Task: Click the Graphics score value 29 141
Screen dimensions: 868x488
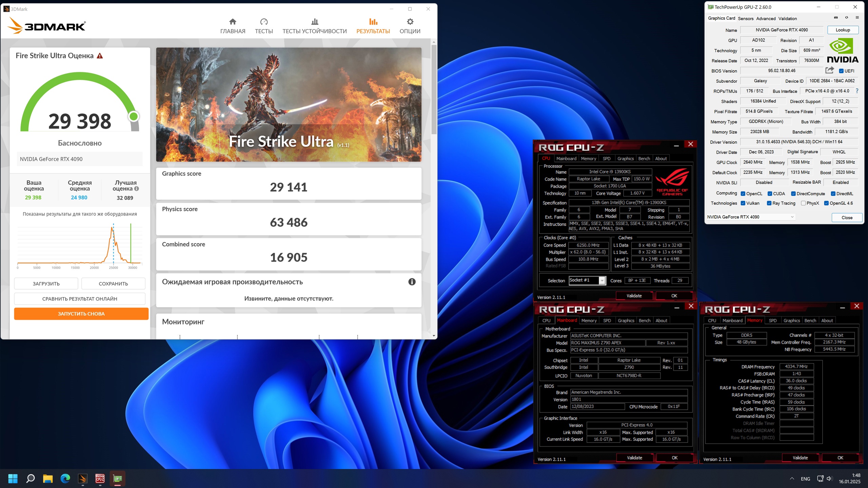Action: click(289, 187)
